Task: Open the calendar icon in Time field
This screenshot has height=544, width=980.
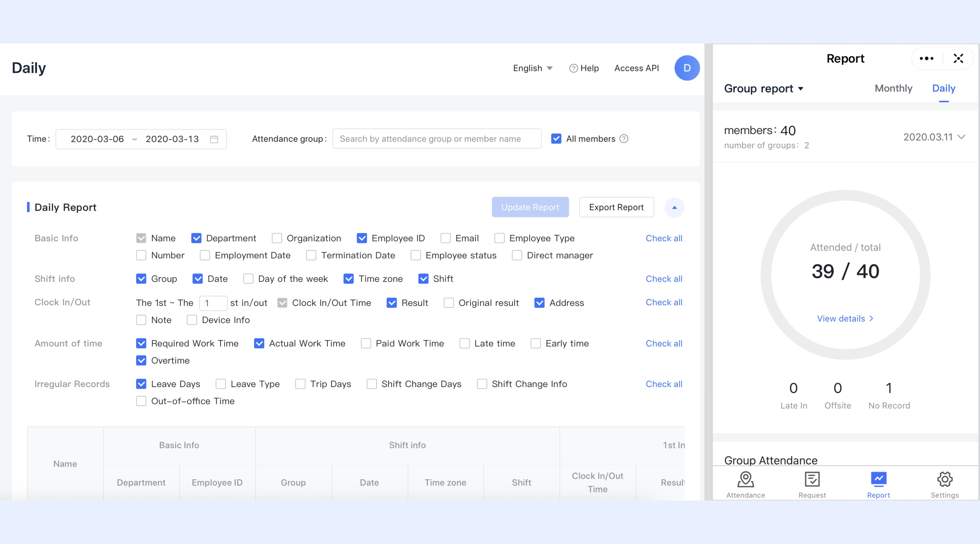Action: coord(214,139)
